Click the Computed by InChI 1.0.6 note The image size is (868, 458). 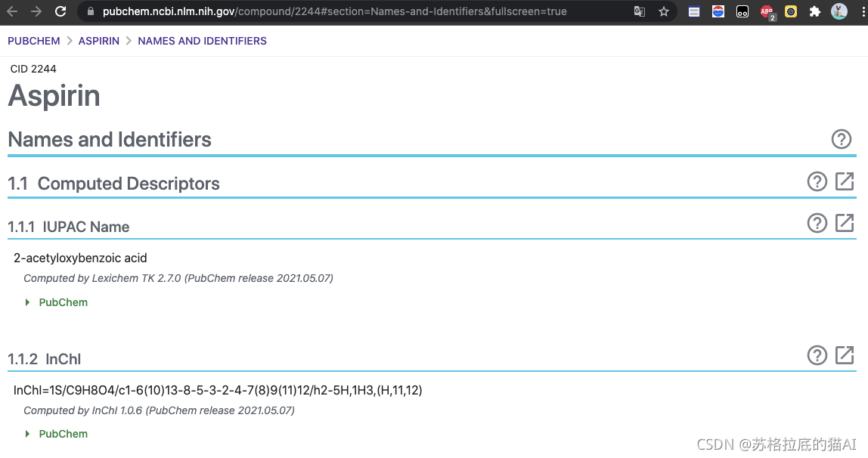pos(159,410)
